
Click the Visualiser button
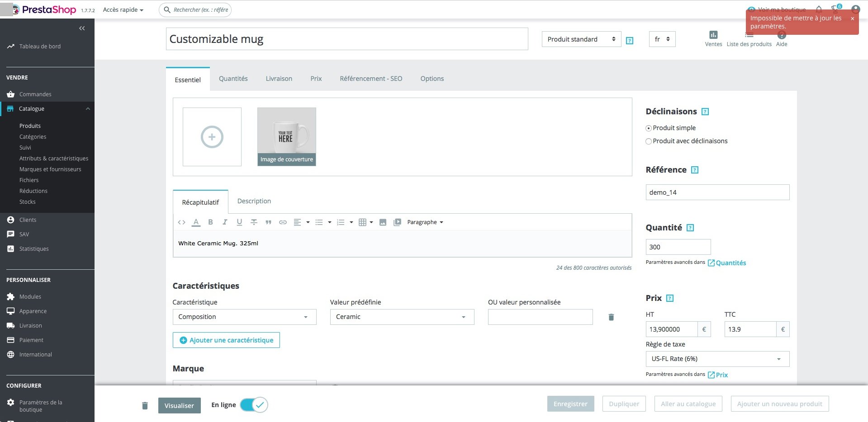click(x=179, y=405)
